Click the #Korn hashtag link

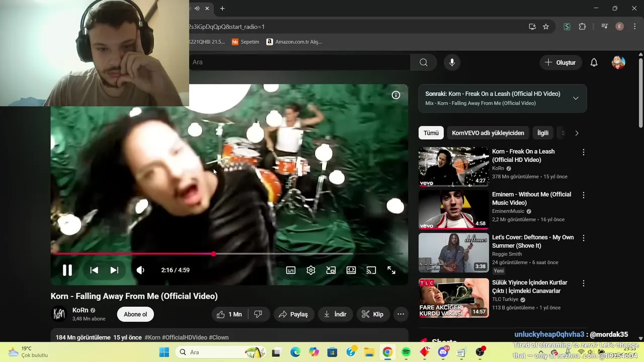[152, 337]
